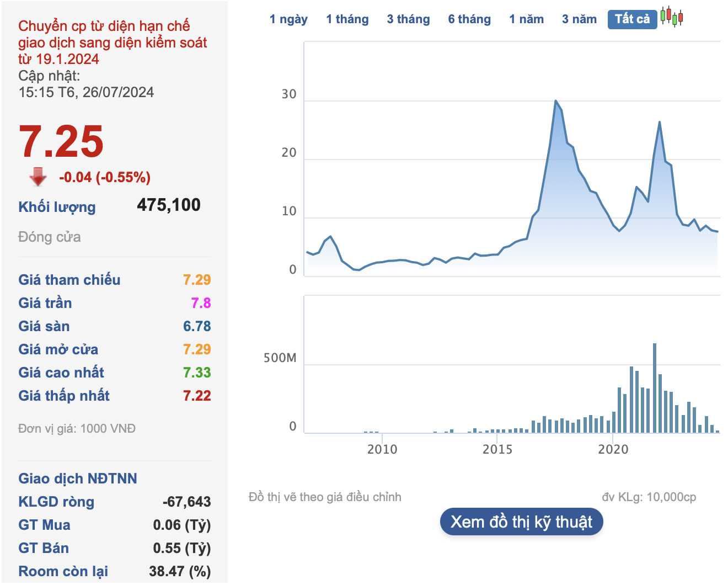
Task: Click the 2010 x-axis label
Action: click(382, 449)
